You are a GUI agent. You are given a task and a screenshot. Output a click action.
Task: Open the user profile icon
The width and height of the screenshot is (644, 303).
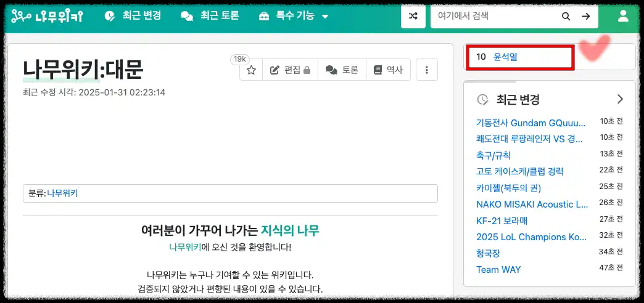pos(623,17)
